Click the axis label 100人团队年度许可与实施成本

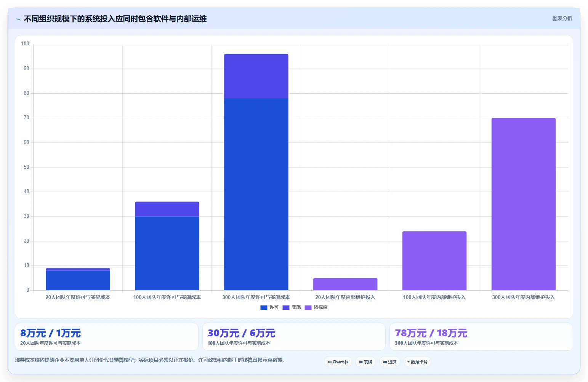pos(167,297)
